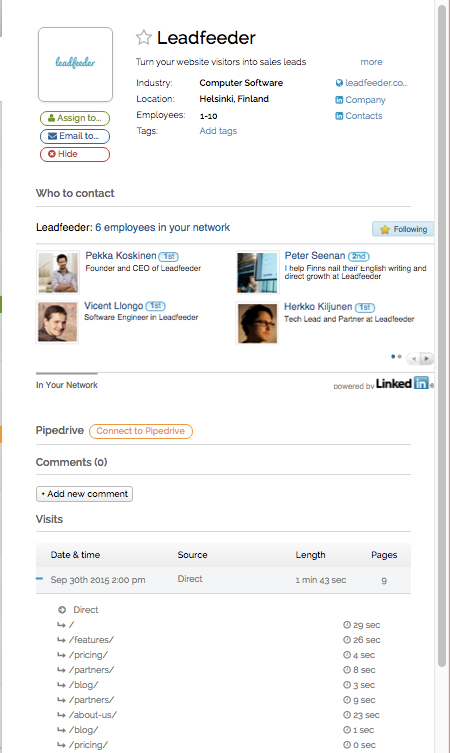Screen dimensions: 450x753
Task: Go to next page of employees
Action: pyautogui.click(x=426, y=358)
